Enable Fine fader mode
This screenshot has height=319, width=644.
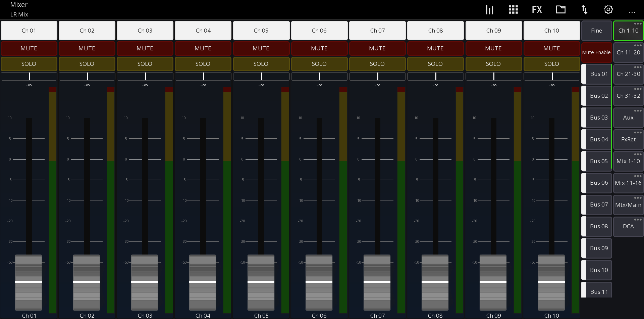click(597, 31)
